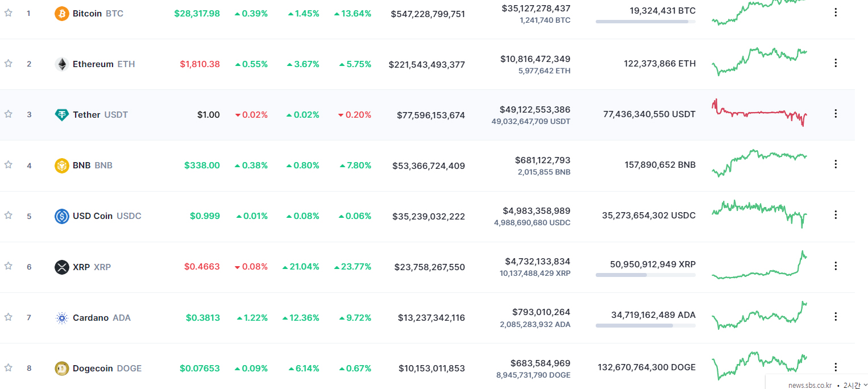The image size is (868, 389).
Task: Open the Cardano ADA name link
Action: (102, 318)
